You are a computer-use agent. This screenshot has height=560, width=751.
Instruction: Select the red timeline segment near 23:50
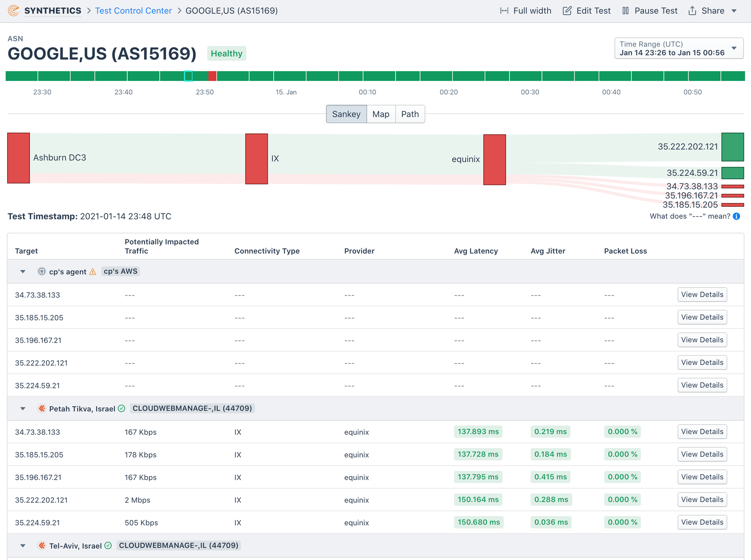tap(213, 76)
